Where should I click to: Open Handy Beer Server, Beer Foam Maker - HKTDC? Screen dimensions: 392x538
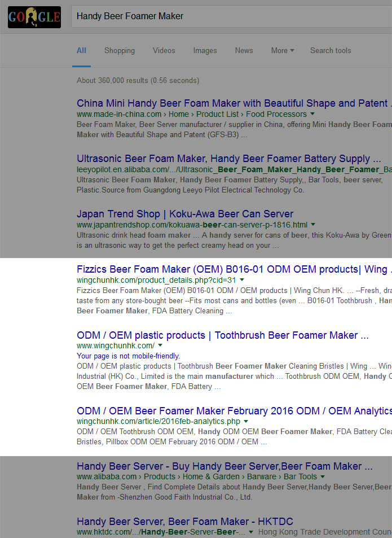[185, 522]
